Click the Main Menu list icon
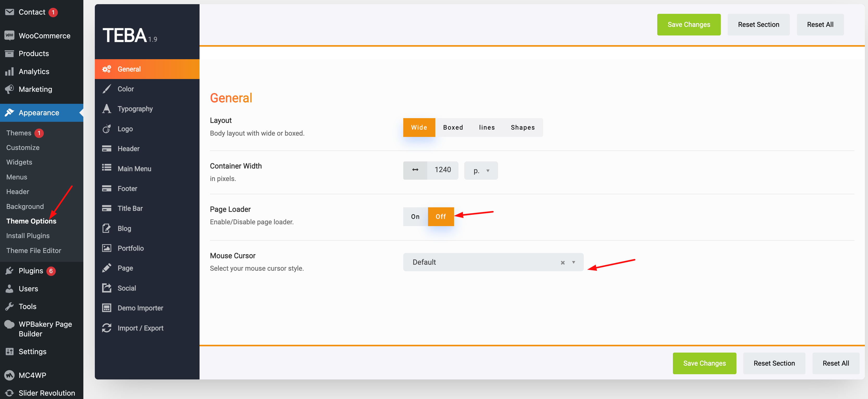 click(107, 168)
